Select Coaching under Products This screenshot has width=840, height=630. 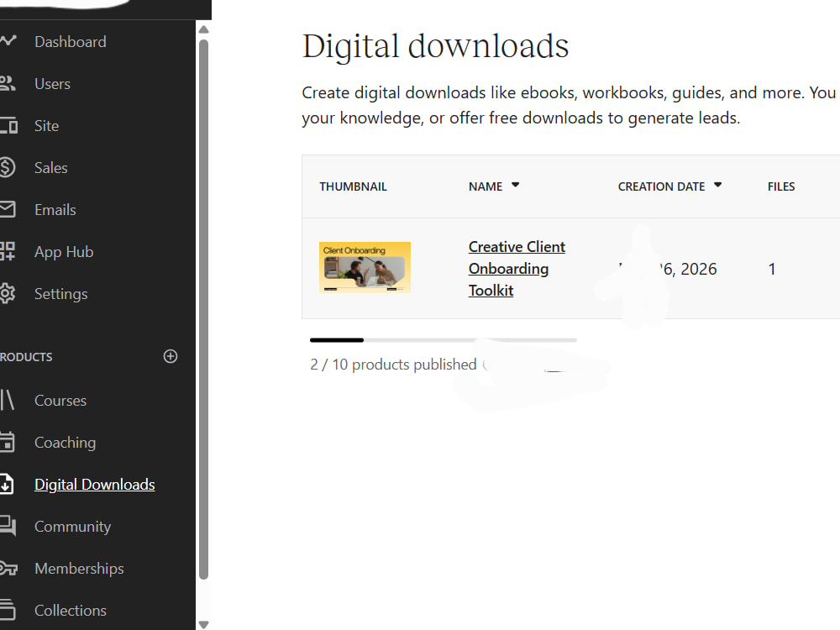[x=65, y=443]
